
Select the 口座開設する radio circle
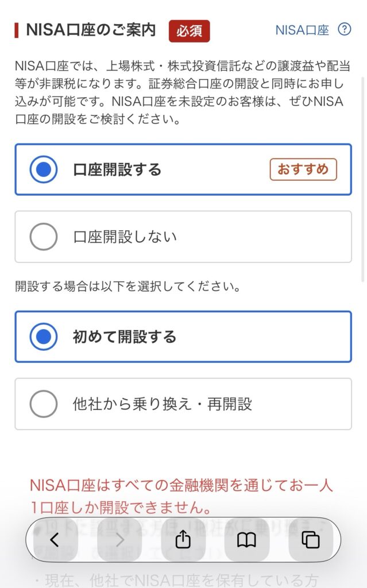44,169
